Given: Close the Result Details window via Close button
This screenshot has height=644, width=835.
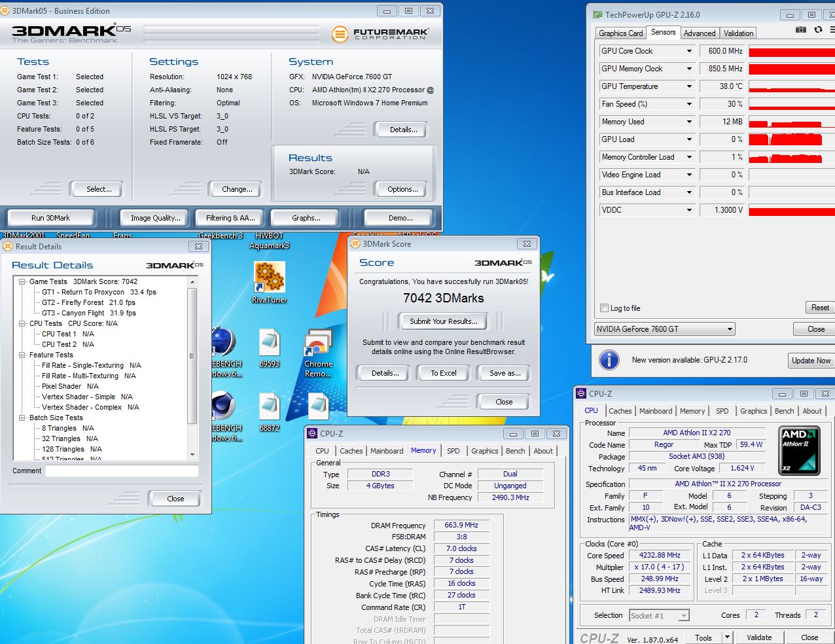Looking at the screenshot, I should [175, 499].
